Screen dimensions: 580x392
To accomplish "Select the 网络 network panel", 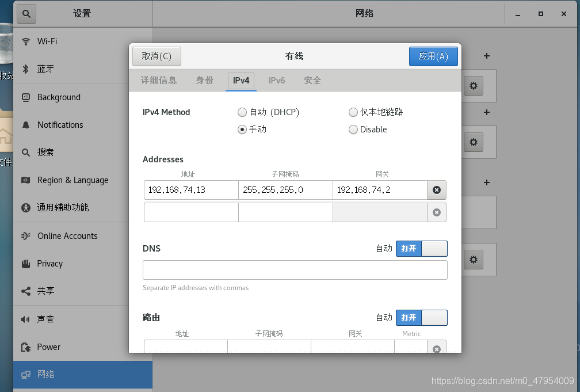I will pos(83,374).
